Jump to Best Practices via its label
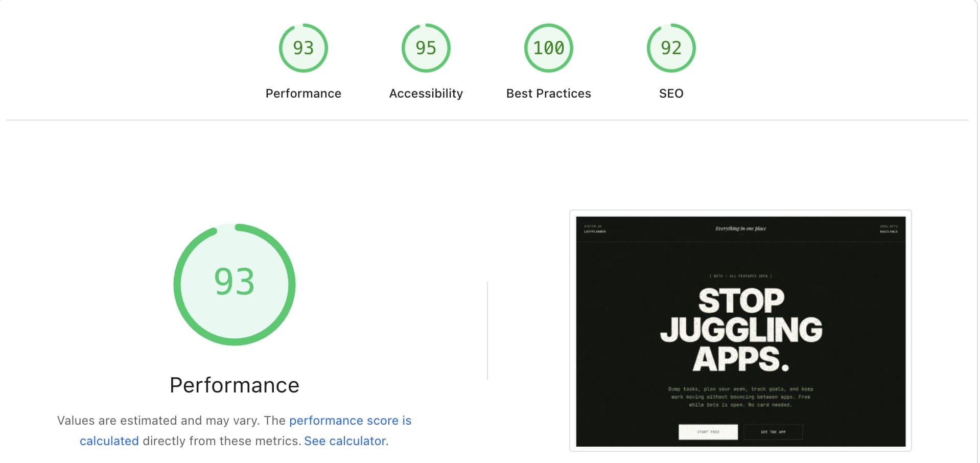 pyautogui.click(x=548, y=93)
